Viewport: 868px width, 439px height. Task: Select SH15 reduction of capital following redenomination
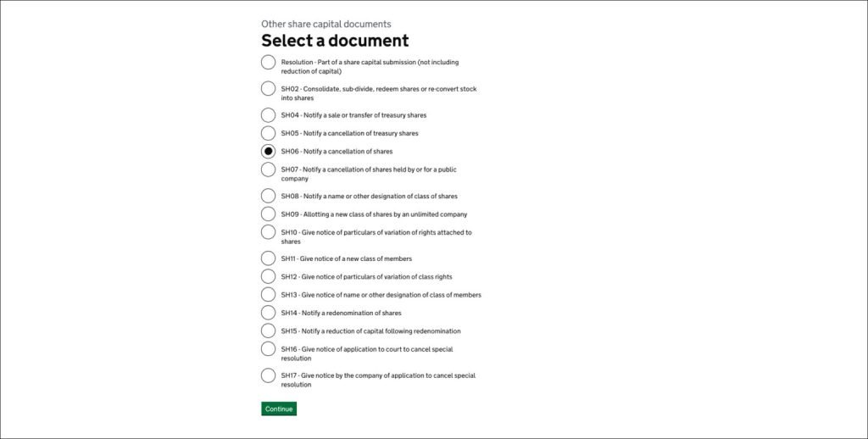tap(268, 331)
